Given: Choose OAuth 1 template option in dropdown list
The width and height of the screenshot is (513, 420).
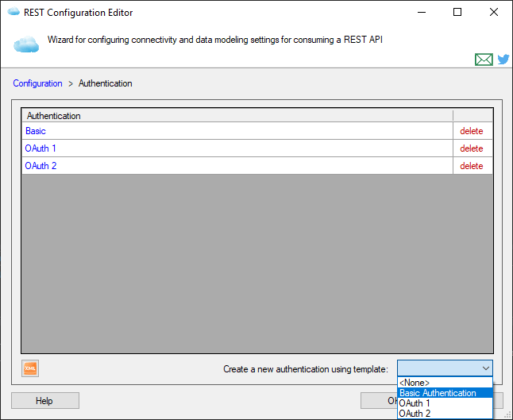Looking at the screenshot, I should point(445,403).
